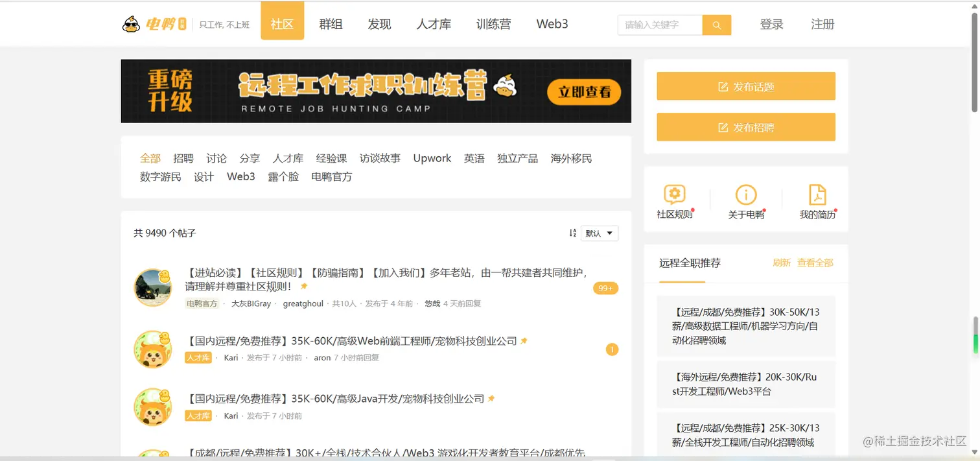The height and width of the screenshot is (461, 980).
Task: Click 查看全部 in 远程全职推荐
Action: click(x=815, y=263)
